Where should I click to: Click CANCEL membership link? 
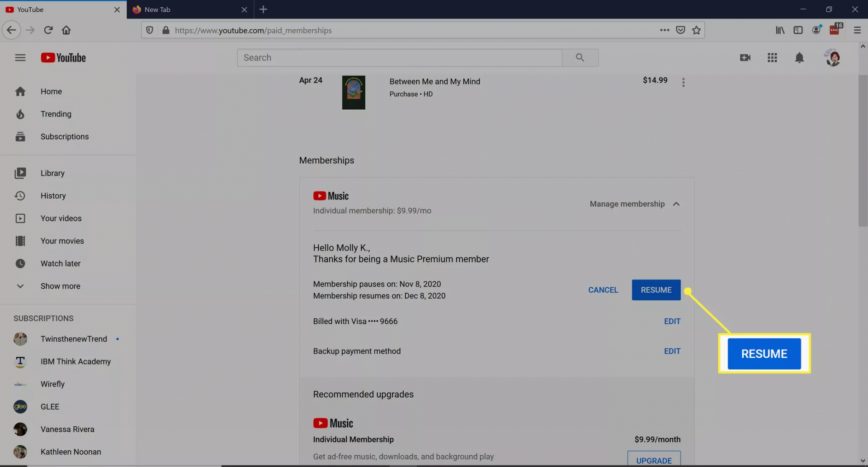[603, 290]
